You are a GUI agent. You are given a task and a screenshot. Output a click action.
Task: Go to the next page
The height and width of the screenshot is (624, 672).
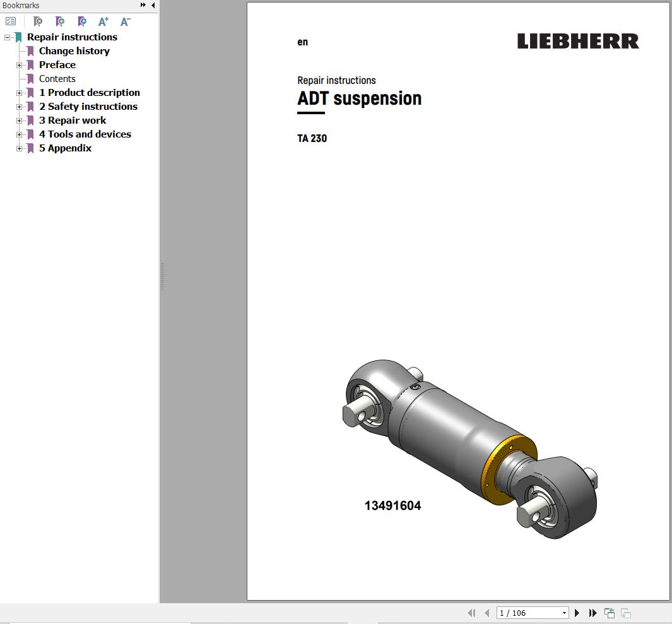click(x=577, y=613)
